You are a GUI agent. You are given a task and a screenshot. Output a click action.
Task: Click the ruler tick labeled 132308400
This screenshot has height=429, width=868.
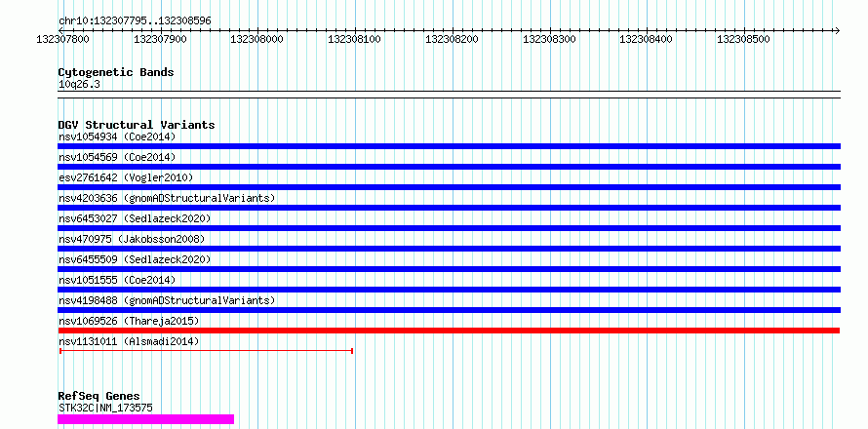click(646, 39)
